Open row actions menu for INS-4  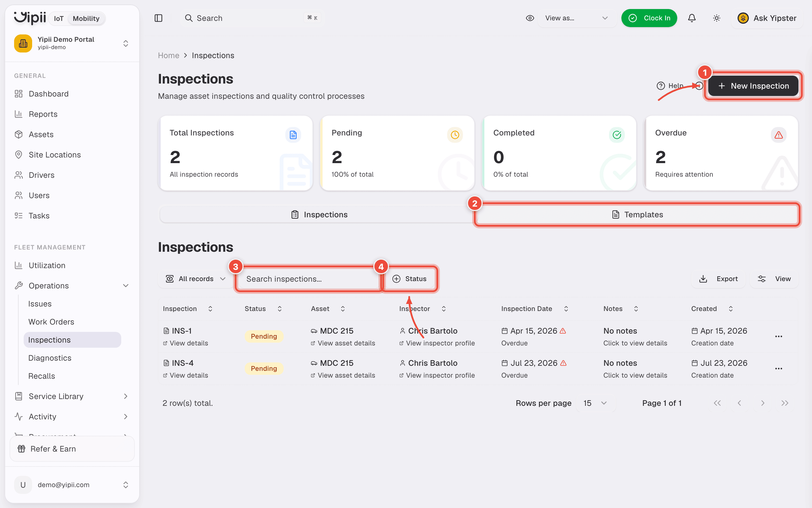coord(778,369)
